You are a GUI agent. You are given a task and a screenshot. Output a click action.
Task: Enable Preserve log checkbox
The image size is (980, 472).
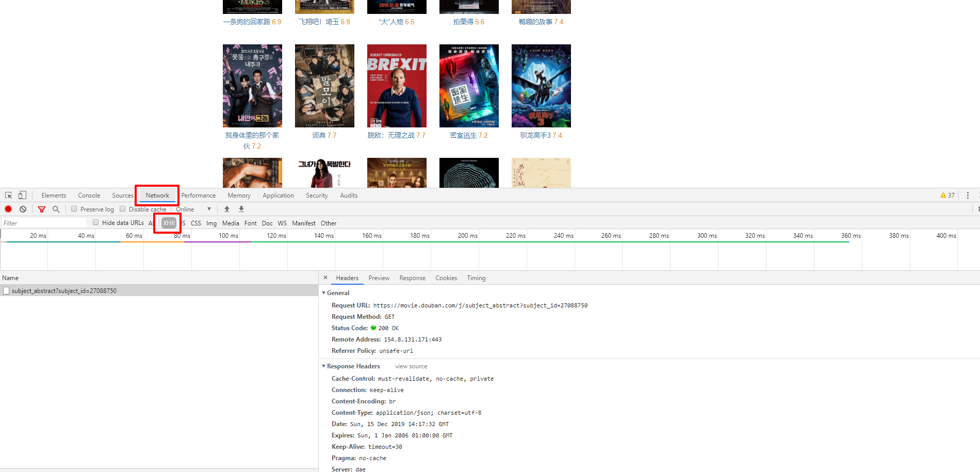pos(74,209)
